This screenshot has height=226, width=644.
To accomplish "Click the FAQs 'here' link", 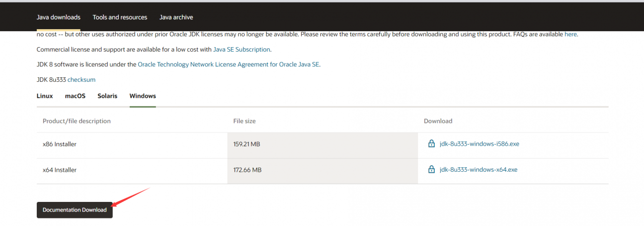I will pos(571,35).
